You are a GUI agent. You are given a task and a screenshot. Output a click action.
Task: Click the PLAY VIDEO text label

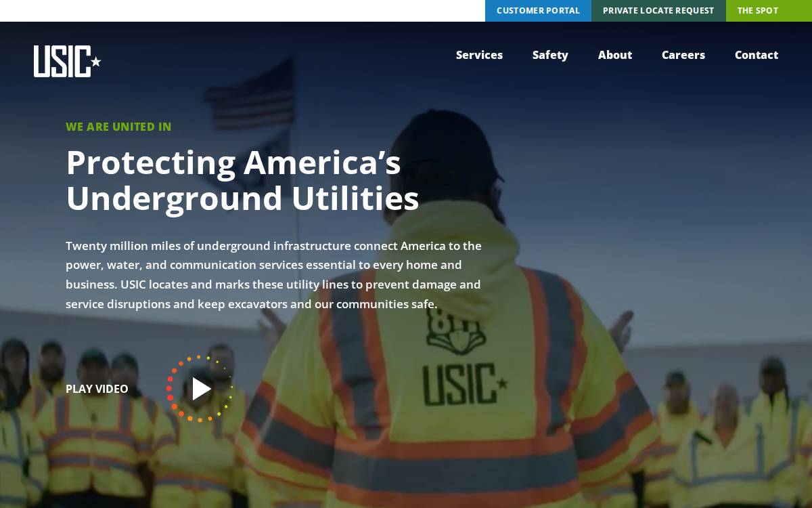coord(97,389)
